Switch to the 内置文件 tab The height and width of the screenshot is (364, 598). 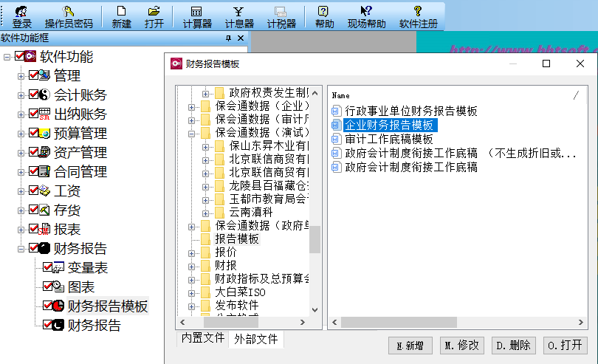(202, 338)
